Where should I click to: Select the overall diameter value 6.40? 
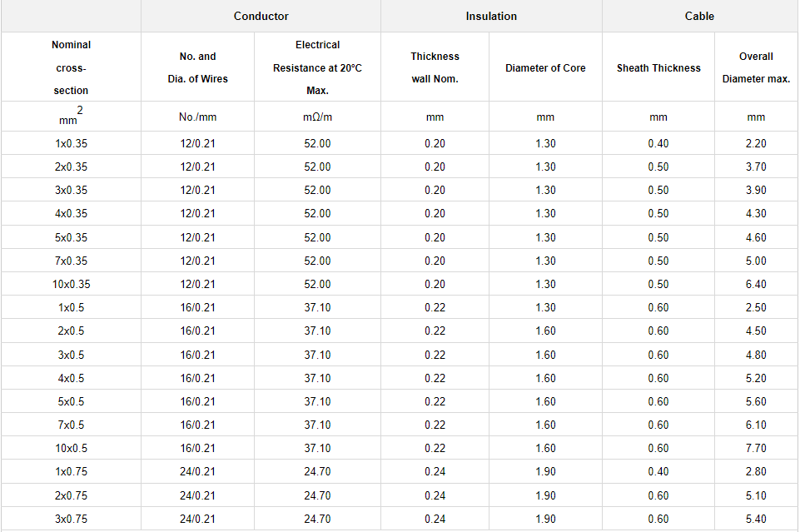tap(756, 284)
